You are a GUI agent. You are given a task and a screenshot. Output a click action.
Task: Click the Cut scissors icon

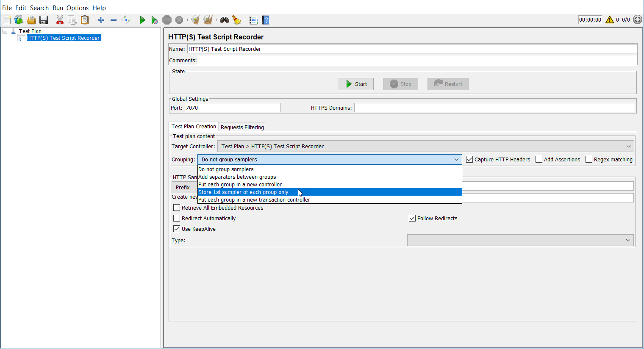[x=60, y=20]
